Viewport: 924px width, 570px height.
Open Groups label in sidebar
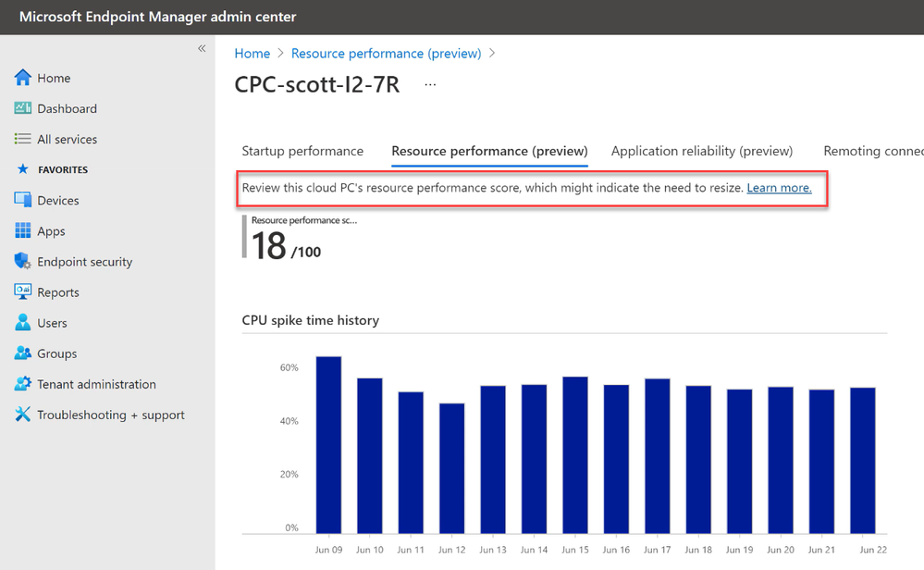(57, 353)
